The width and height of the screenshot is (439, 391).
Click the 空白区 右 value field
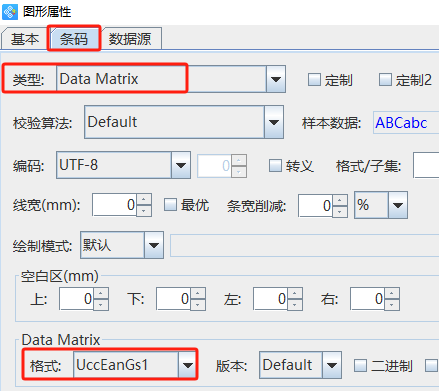point(367,299)
